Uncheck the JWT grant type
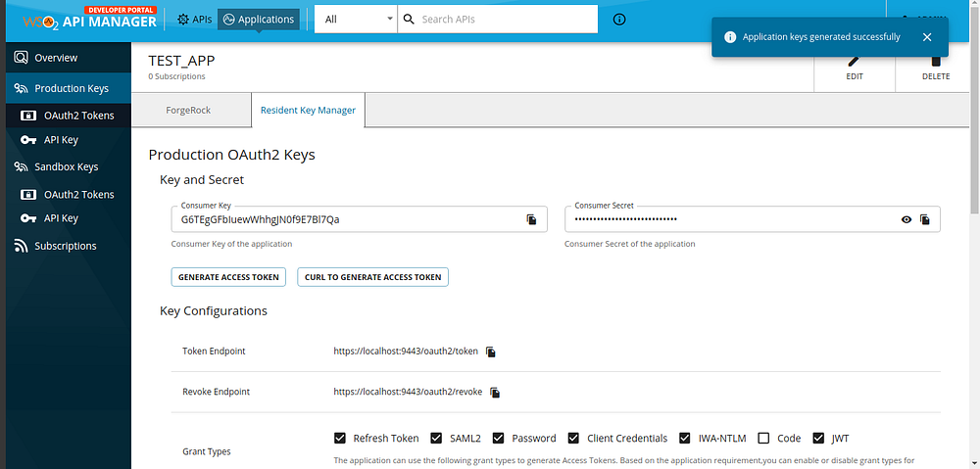Screen dimensions: 980x469 pos(818,438)
